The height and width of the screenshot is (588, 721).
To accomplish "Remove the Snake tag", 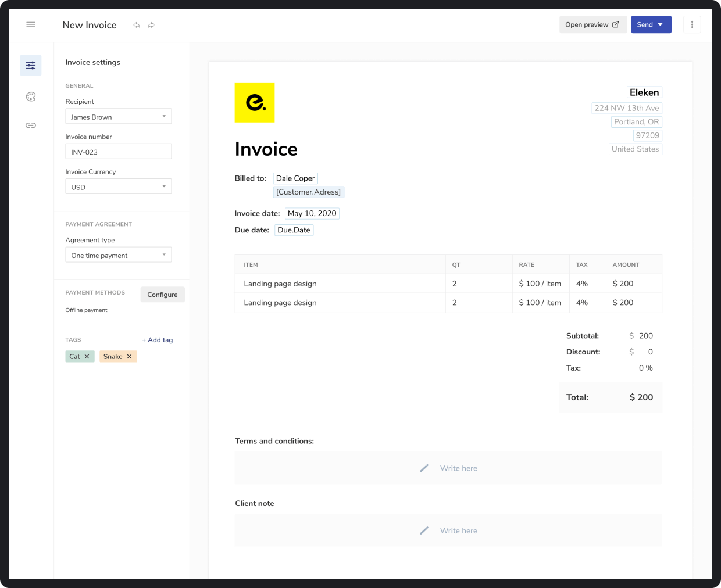I will [x=129, y=357].
